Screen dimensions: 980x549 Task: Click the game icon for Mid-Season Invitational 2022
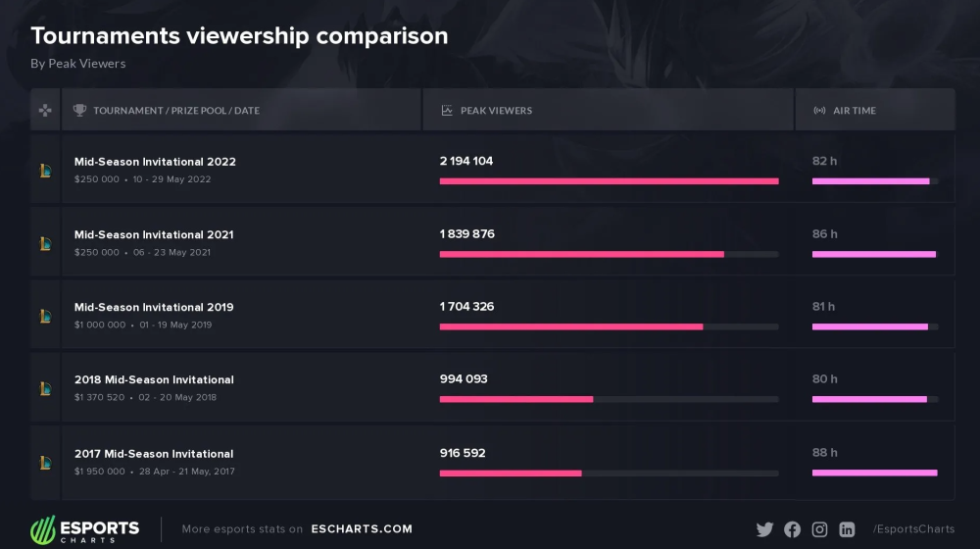click(45, 171)
